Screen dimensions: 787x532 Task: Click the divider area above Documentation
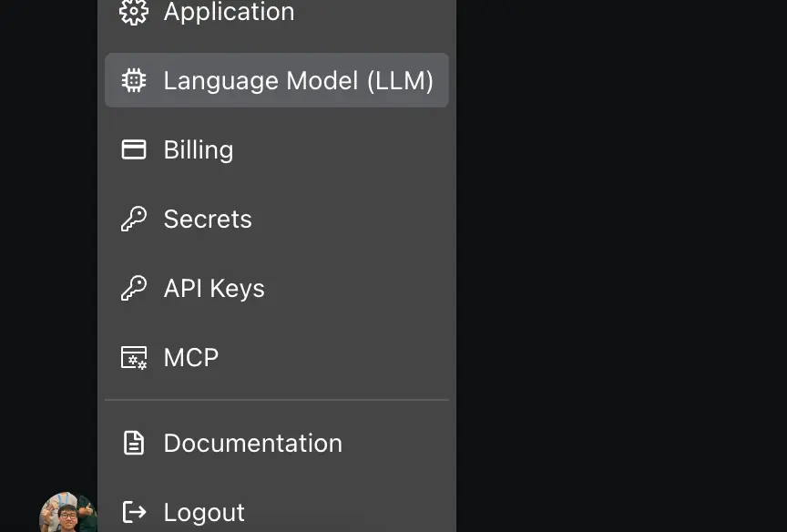(276, 399)
